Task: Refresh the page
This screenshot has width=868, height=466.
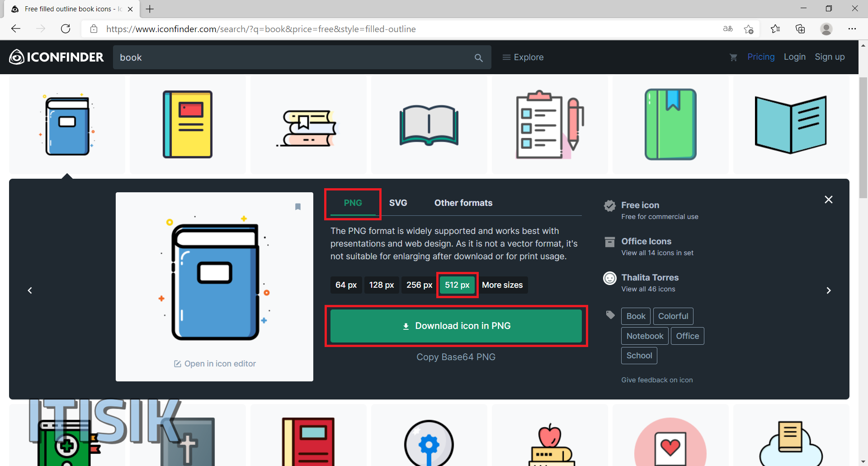Action: pyautogui.click(x=66, y=29)
